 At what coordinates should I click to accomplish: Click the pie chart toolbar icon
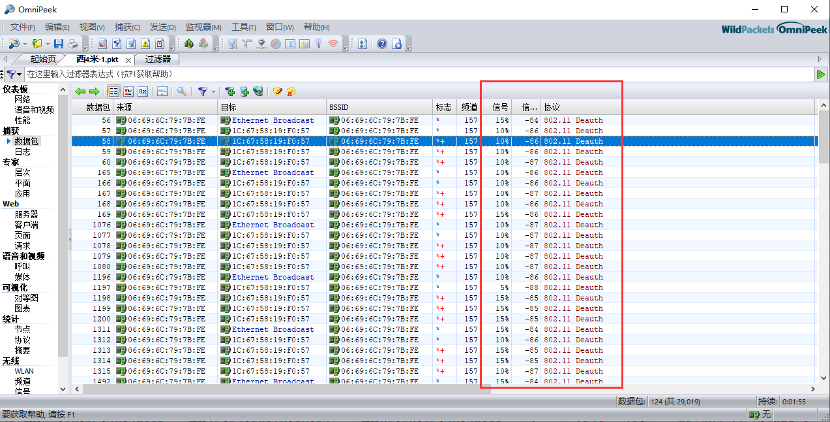(x=275, y=44)
